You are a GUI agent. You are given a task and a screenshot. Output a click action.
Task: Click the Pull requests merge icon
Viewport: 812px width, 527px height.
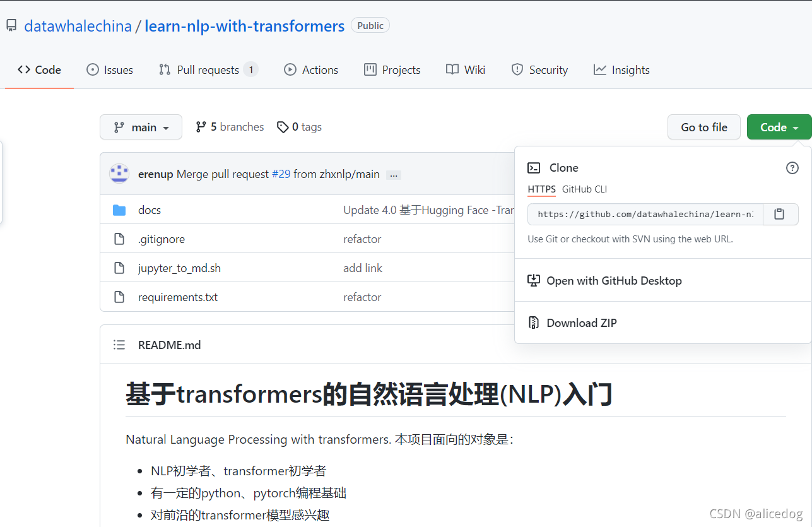(x=165, y=70)
